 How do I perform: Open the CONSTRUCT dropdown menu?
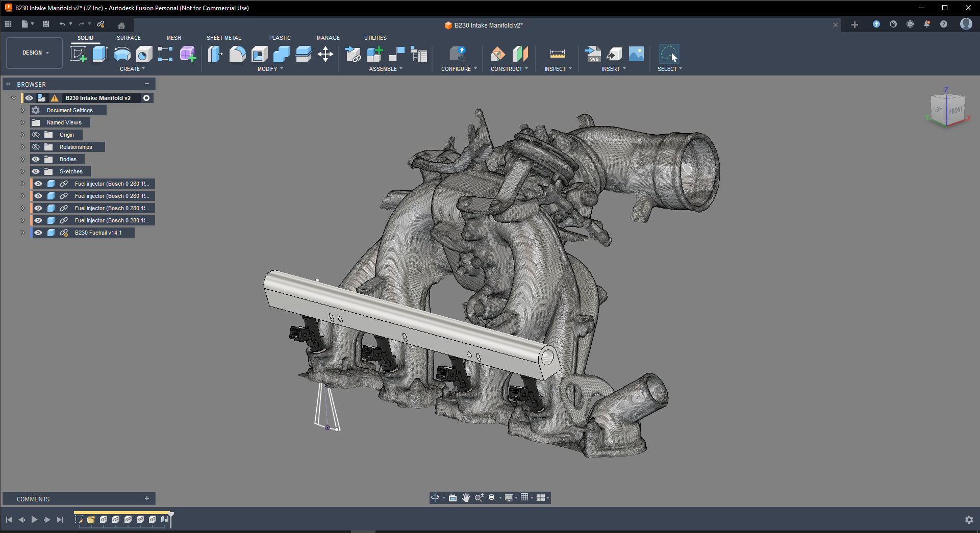click(509, 69)
